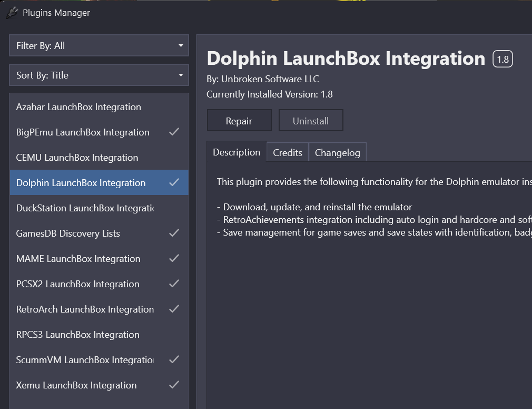Viewport: 532px width, 409px height.
Task: Click the checkmark next to RetroArch LaunchBox Integration
Action: 174,309
